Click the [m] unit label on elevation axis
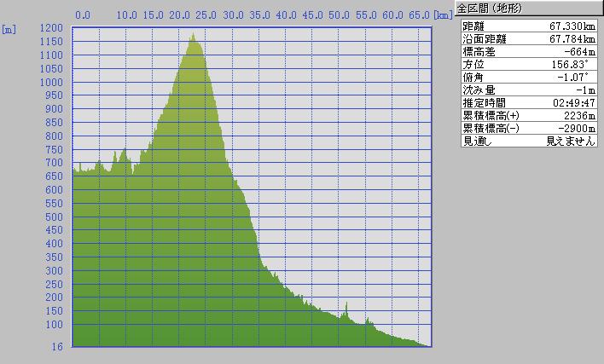Viewport: 604px width, 364px height. 9,29
